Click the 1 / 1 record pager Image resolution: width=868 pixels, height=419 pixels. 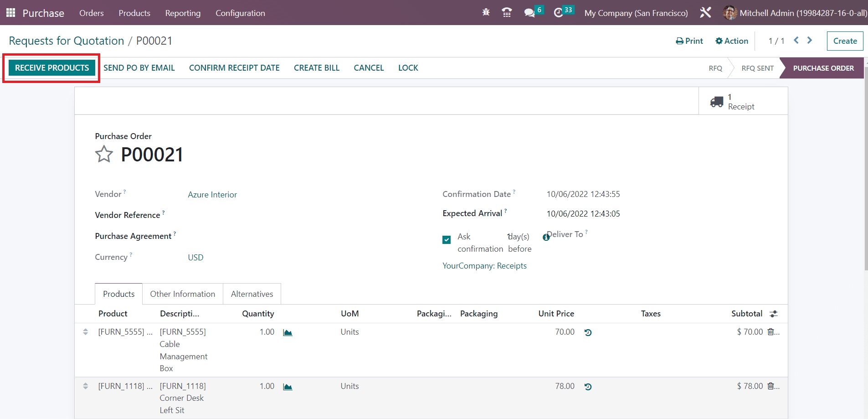[x=776, y=41]
